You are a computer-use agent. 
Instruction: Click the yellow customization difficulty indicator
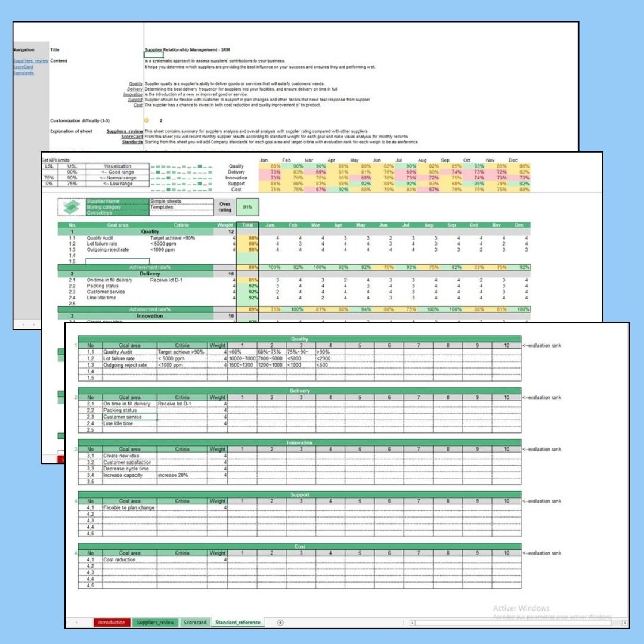coord(146,120)
